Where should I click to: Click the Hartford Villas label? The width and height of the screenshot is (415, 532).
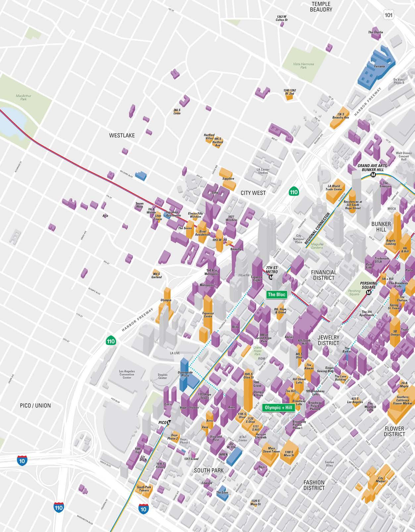pos(209,137)
